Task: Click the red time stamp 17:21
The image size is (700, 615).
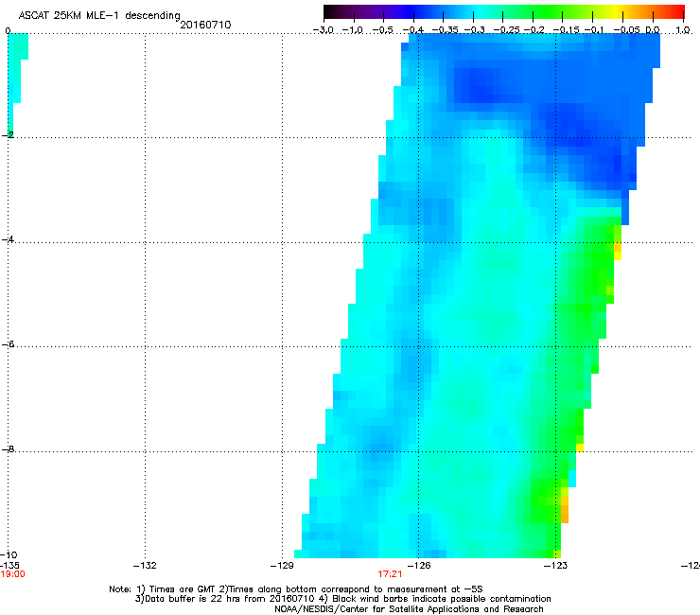Action: 390,574
